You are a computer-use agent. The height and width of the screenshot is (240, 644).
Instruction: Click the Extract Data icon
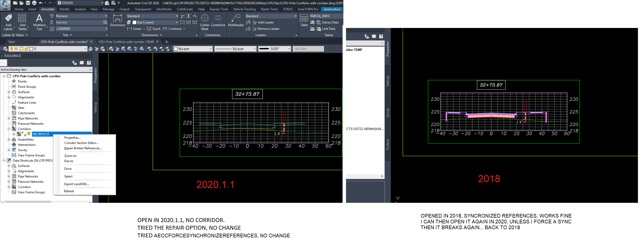pos(329,22)
